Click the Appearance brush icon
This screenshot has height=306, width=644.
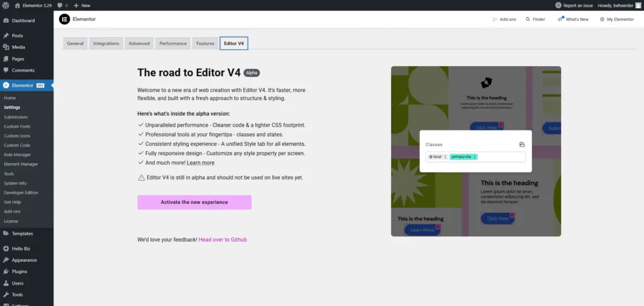click(x=6, y=260)
